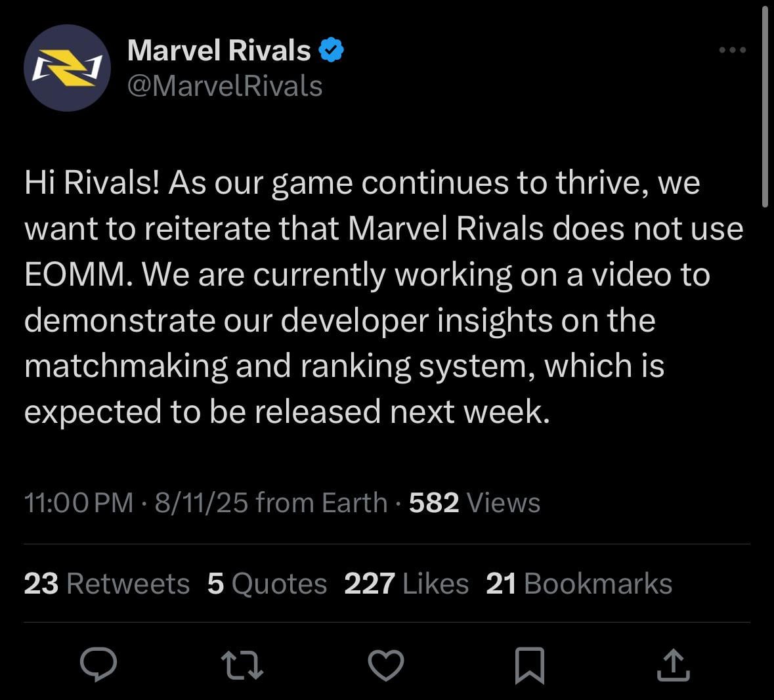This screenshot has width=774, height=700.
Task: Bookmark this tweet with the bookmark icon
Action: (x=530, y=665)
